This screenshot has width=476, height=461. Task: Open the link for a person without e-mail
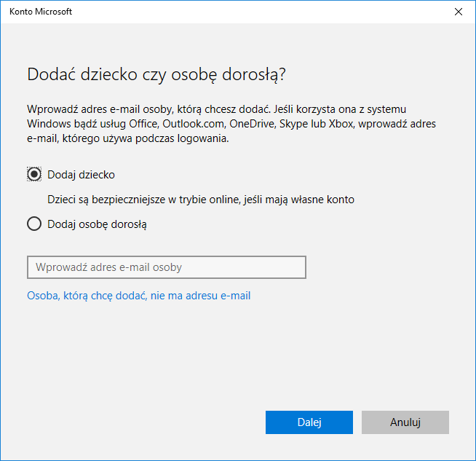tap(138, 296)
